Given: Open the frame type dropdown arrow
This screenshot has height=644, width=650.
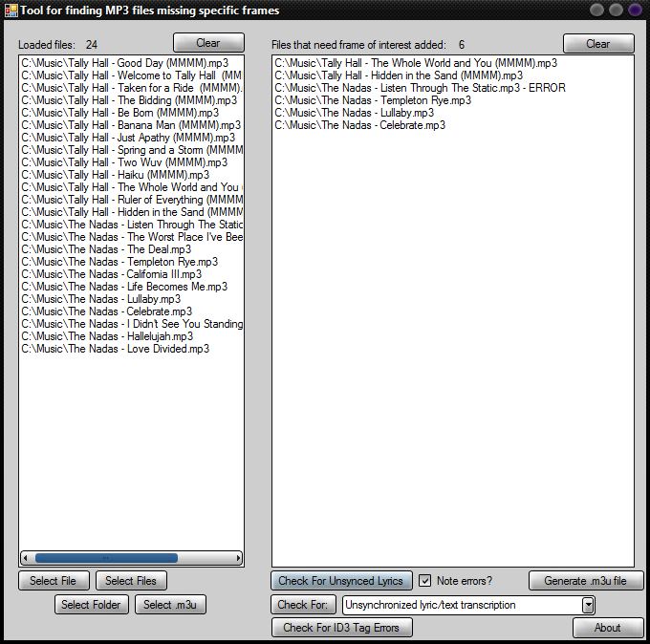Looking at the screenshot, I should [588, 605].
